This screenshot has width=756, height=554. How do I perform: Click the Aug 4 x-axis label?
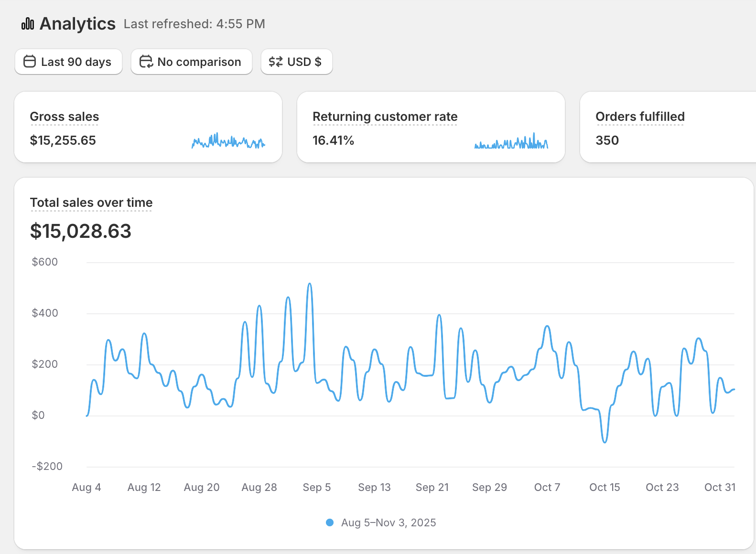tap(86, 487)
